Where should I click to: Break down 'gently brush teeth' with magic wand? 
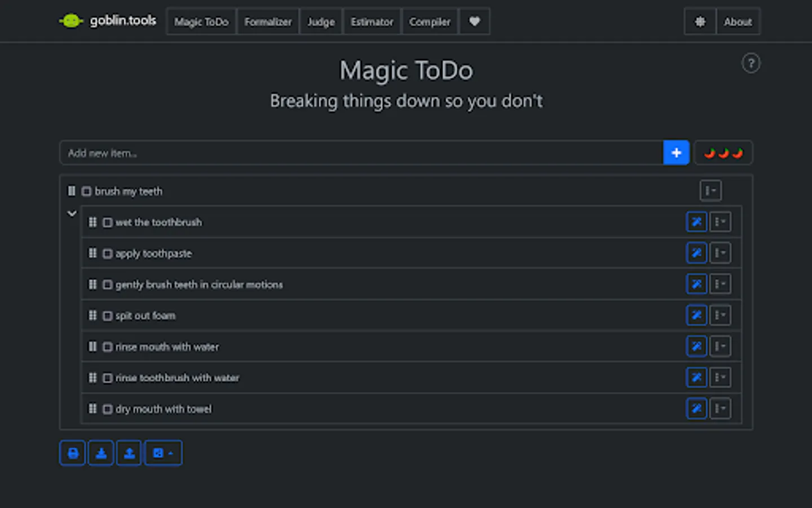[696, 284]
